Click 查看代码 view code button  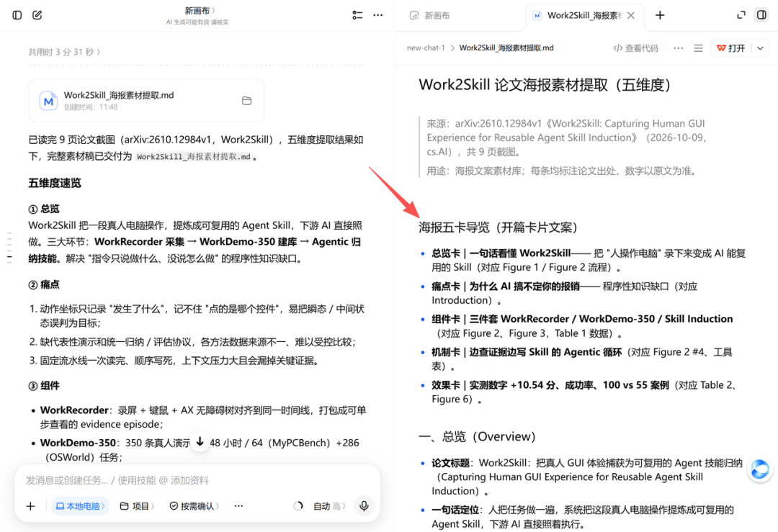point(635,48)
